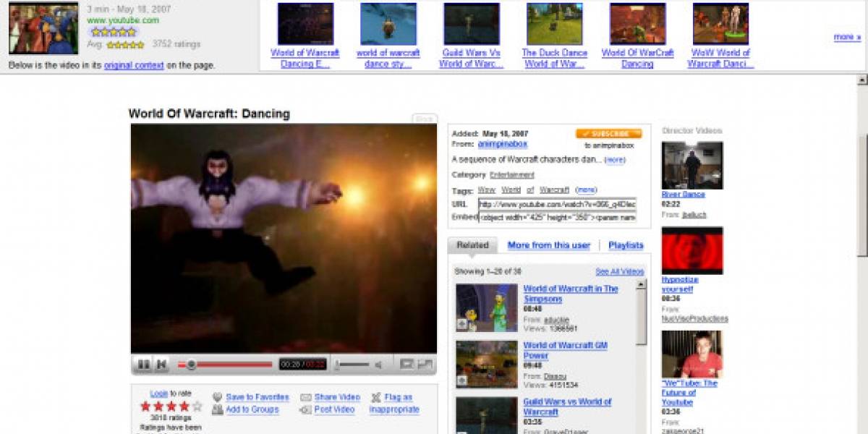This screenshot has width=868, height=434.
Task: Click the heart icon beside Save to Favorites
Action: (217, 397)
